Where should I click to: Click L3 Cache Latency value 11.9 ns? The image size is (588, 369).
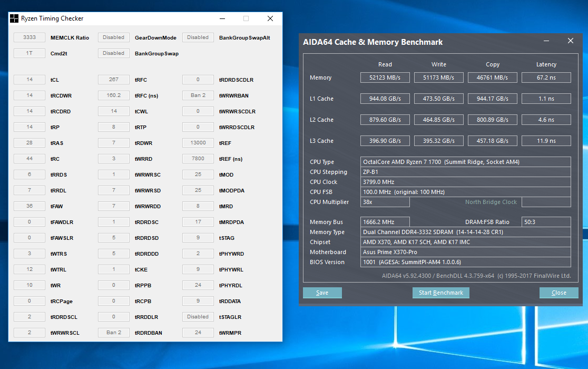(x=546, y=141)
